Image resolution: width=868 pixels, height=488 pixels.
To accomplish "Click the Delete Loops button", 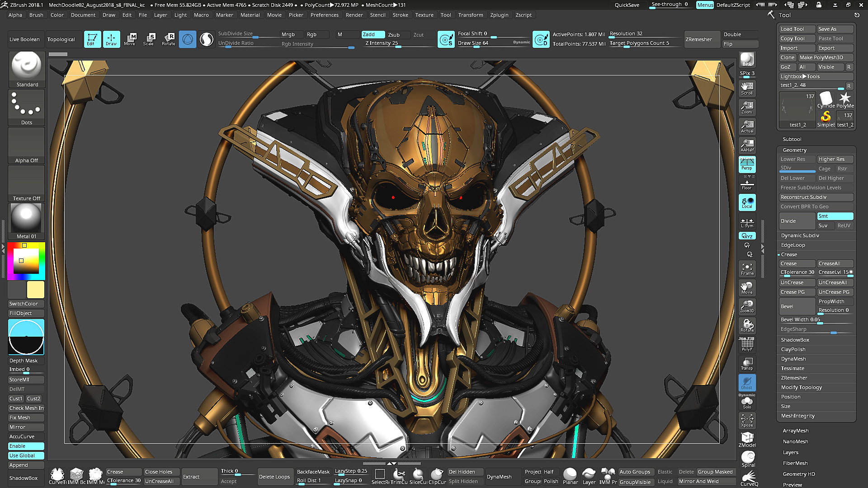I will point(274,477).
